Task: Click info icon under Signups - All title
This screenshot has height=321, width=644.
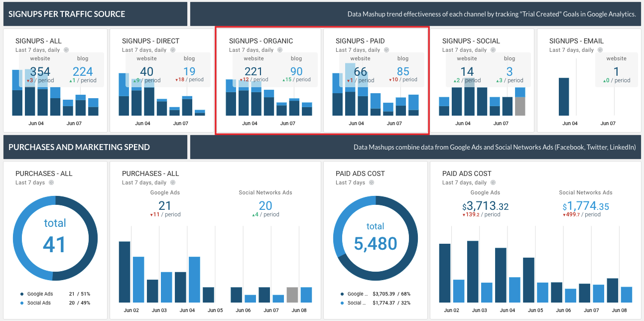Action: coord(66,50)
